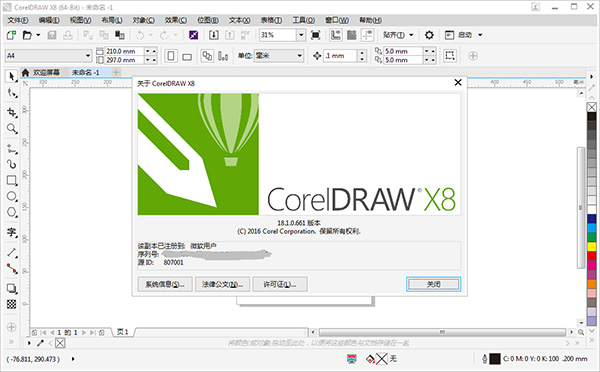Select the Rectangle tool
Screen dimensions: 600x372
click(11, 180)
